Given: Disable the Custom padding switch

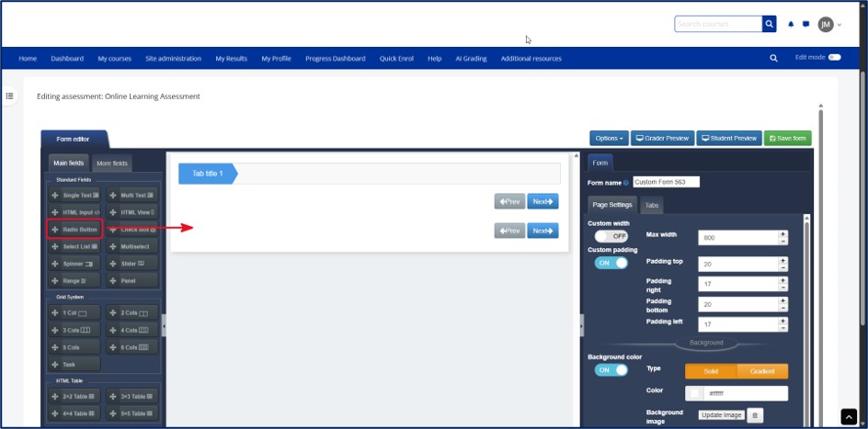Looking at the screenshot, I should tap(611, 263).
